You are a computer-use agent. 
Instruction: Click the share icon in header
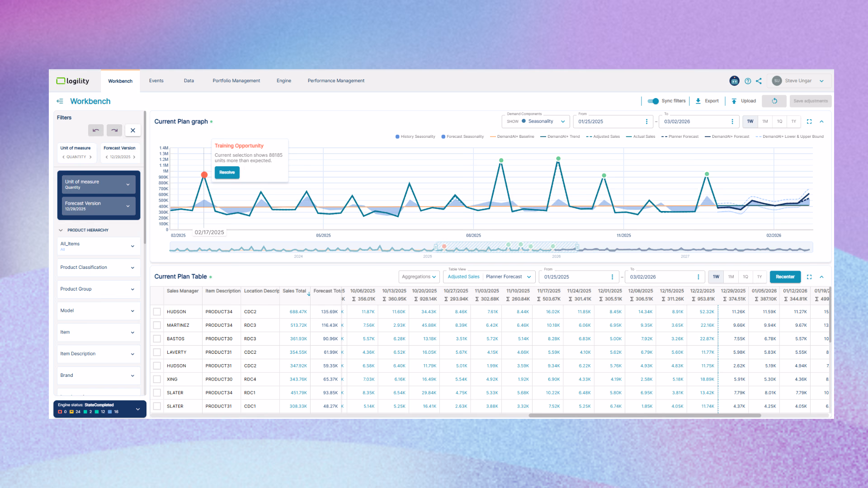759,81
